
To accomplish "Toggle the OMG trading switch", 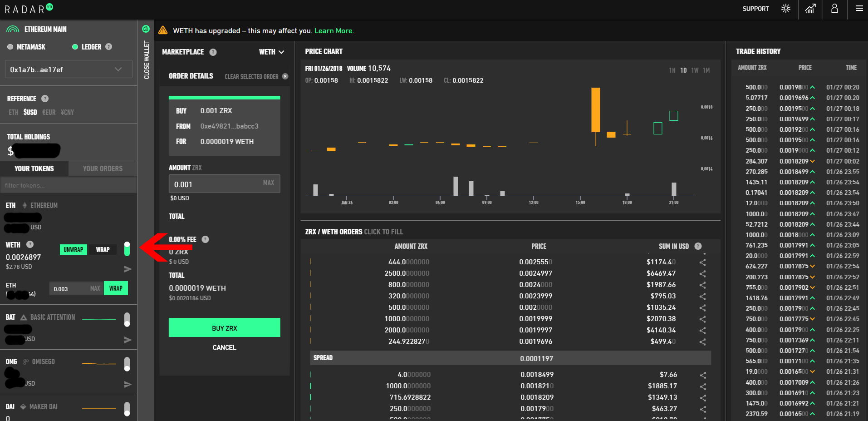I will [127, 364].
